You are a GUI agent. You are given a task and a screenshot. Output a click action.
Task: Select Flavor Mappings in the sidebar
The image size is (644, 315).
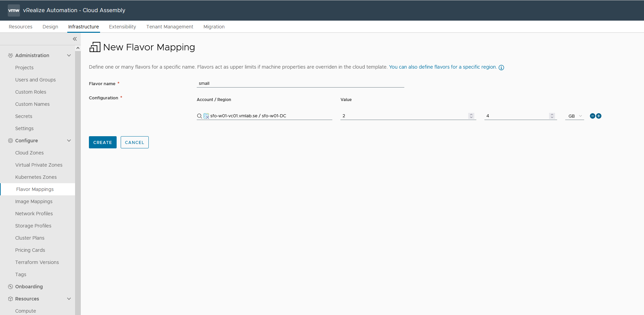38,189
